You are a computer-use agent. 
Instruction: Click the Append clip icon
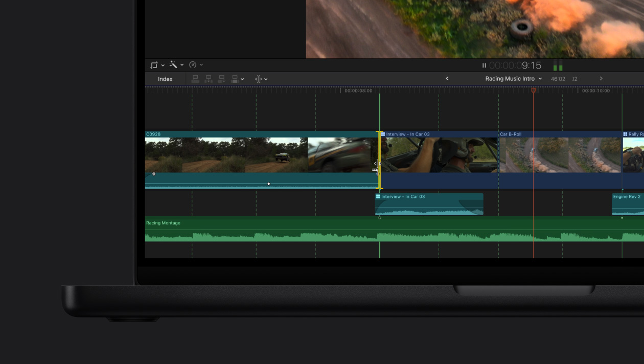click(221, 78)
